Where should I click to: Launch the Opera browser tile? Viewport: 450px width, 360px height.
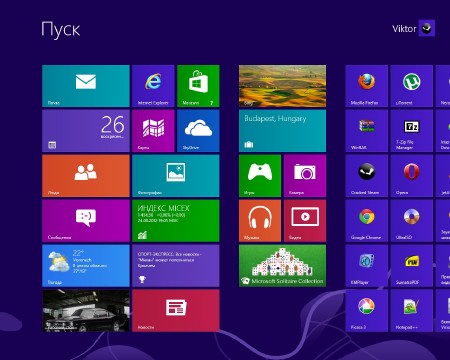pos(412,176)
